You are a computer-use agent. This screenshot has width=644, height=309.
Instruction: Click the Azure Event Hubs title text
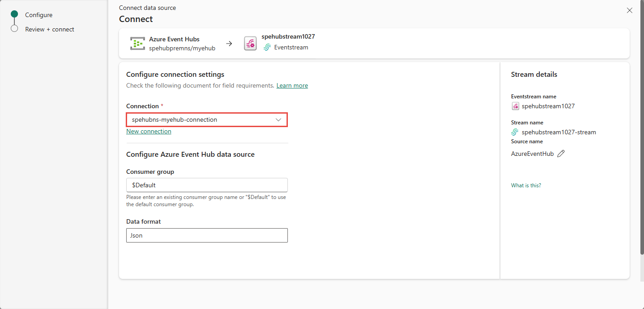174,39
